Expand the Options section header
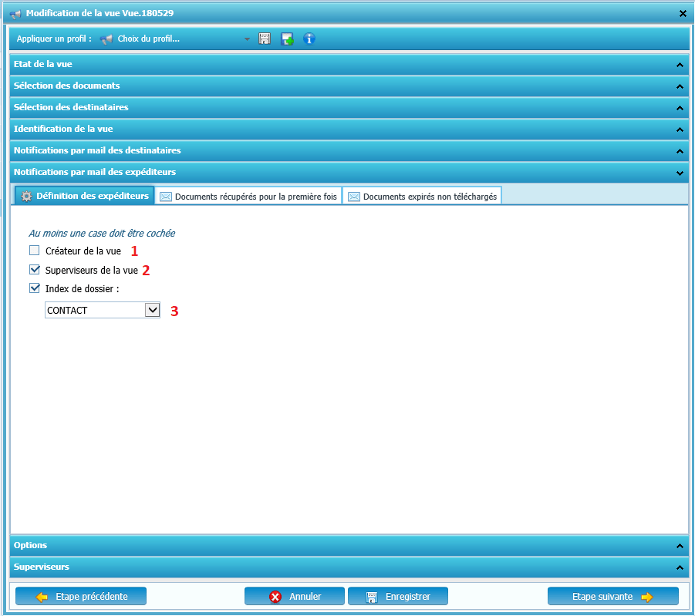Screen dimensions: 695x616 pyautogui.click(x=347, y=546)
